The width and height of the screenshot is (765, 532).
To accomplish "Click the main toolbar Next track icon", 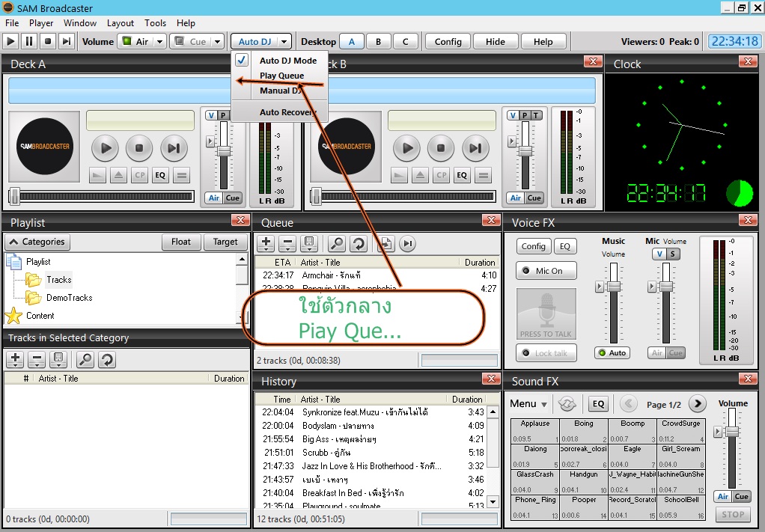I will 67,41.
